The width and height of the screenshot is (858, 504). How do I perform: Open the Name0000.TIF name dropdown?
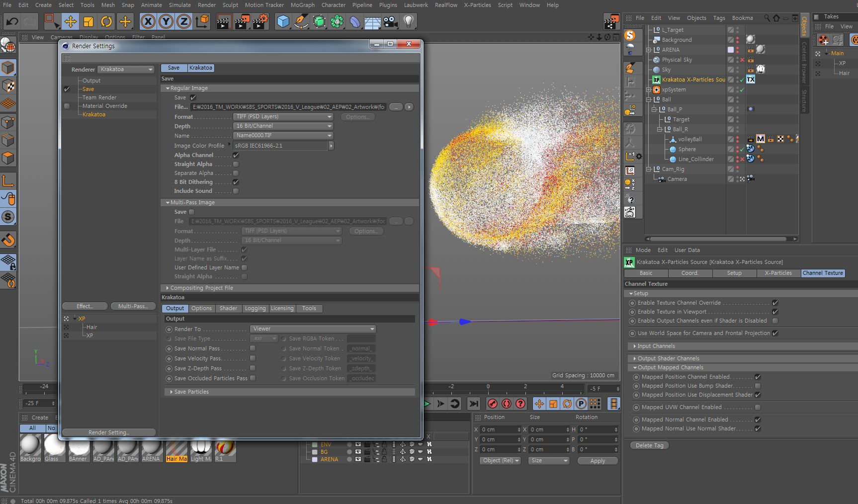pyautogui.click(x=283, y=136)
